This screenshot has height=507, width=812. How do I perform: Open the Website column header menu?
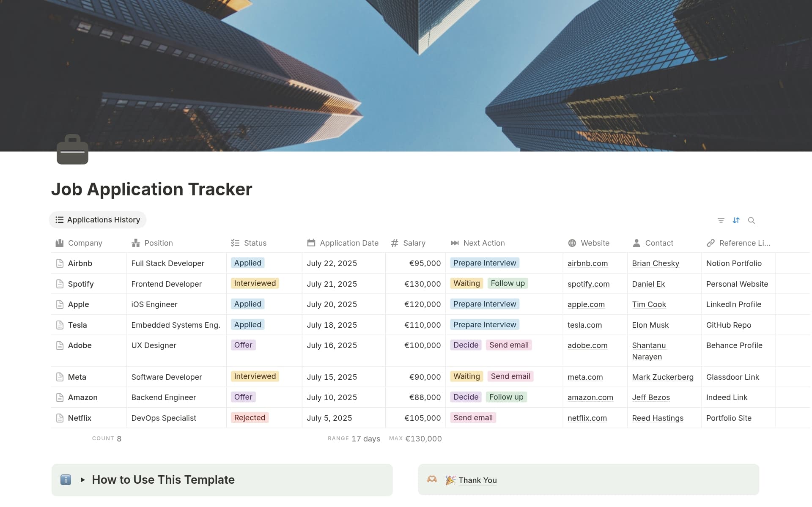[595, 243]
